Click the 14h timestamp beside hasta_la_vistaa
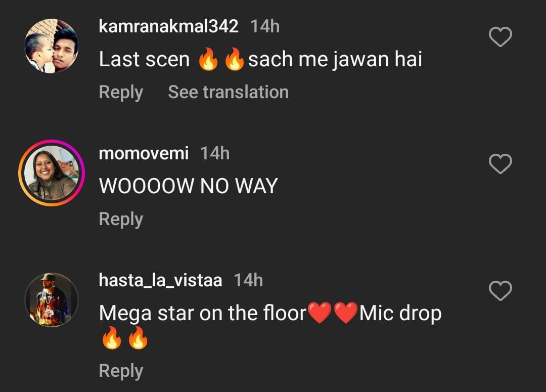This screenshot has height=392, width=546. [x=248, y=280]
